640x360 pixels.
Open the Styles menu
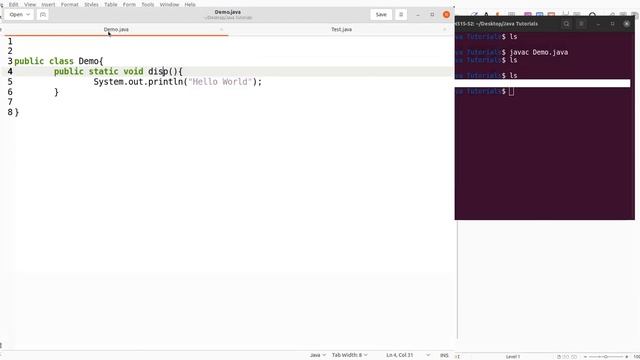[91, 4]
